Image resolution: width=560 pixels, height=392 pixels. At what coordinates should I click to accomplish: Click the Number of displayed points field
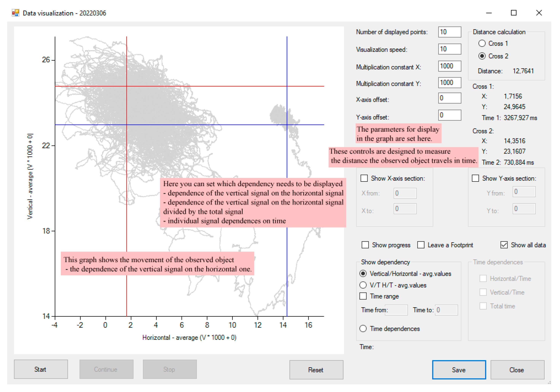(449, 32)
